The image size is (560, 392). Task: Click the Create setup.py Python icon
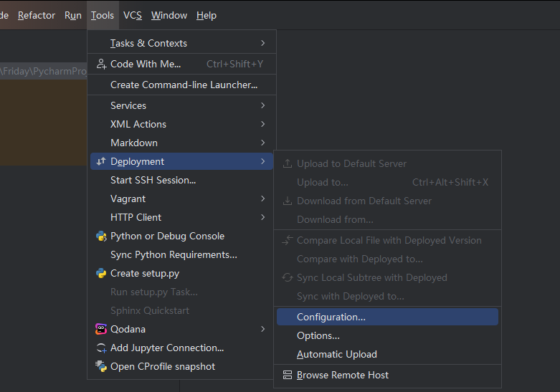tap(101, 274)
